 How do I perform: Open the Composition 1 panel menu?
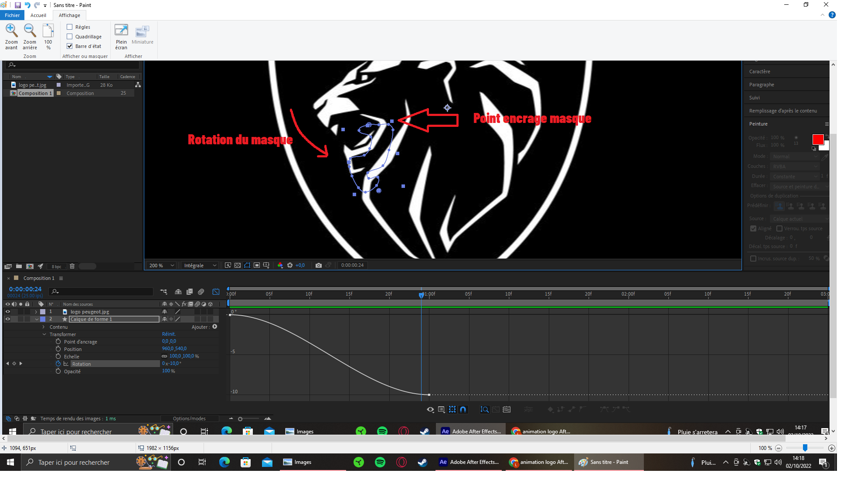click(61, 278)
